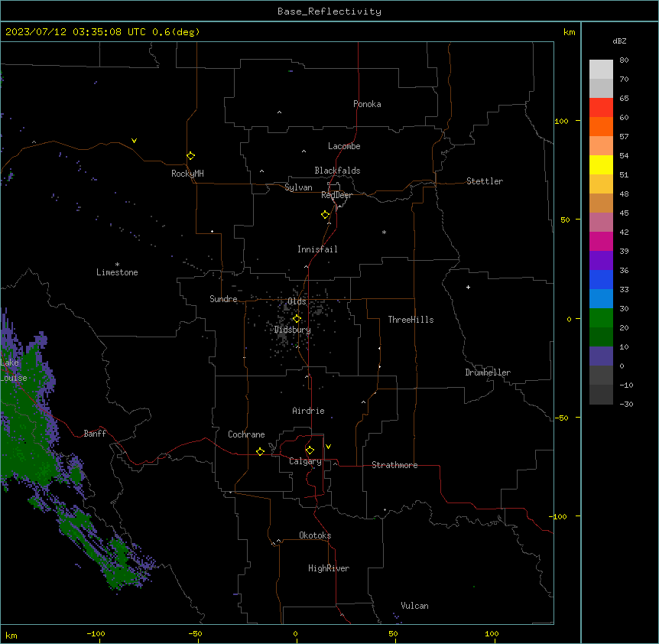Screen dimensions: 659x644
Task: Select the asterisk marker east of Innisfail
Action: click(384, 232)
